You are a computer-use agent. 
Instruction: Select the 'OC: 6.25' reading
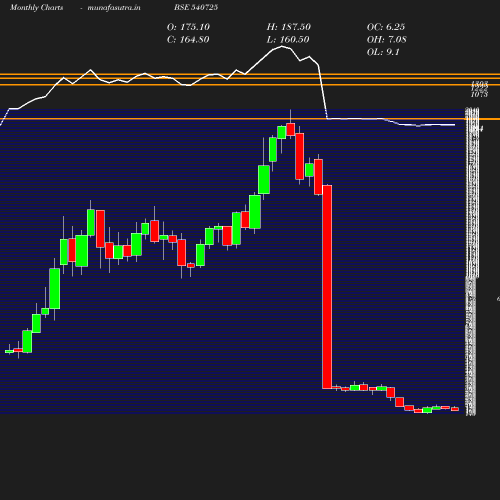click(x=386, y=27)
